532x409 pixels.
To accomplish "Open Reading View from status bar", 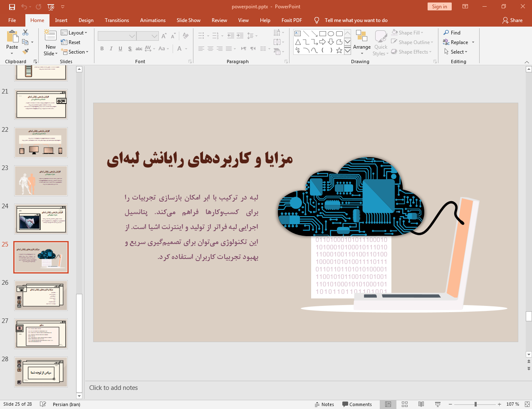I will coord(421,404).
